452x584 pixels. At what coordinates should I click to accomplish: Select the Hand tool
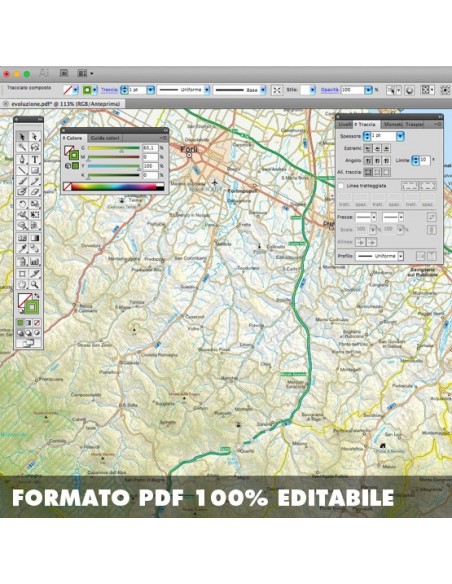(x=22, y=285)
